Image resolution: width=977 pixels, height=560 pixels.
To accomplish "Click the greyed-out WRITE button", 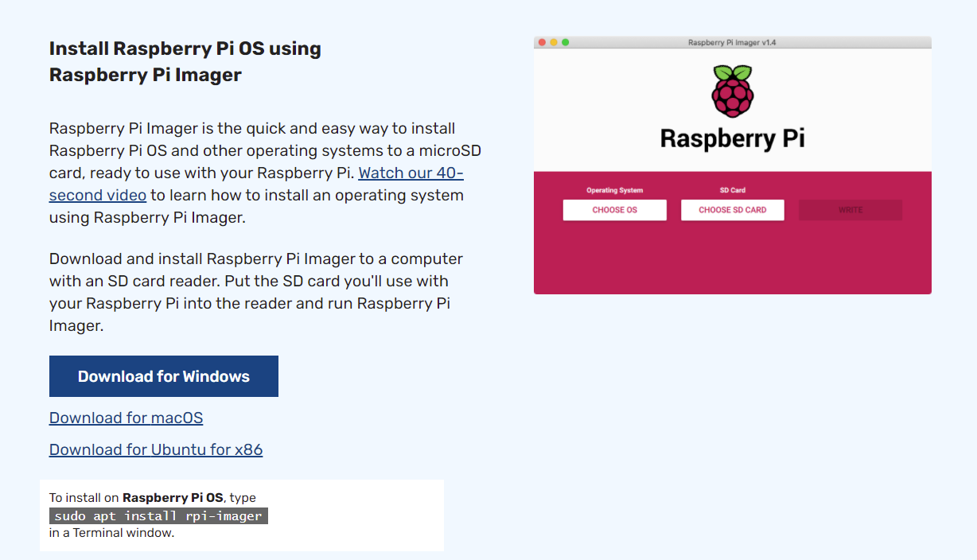I will [850, 210].
